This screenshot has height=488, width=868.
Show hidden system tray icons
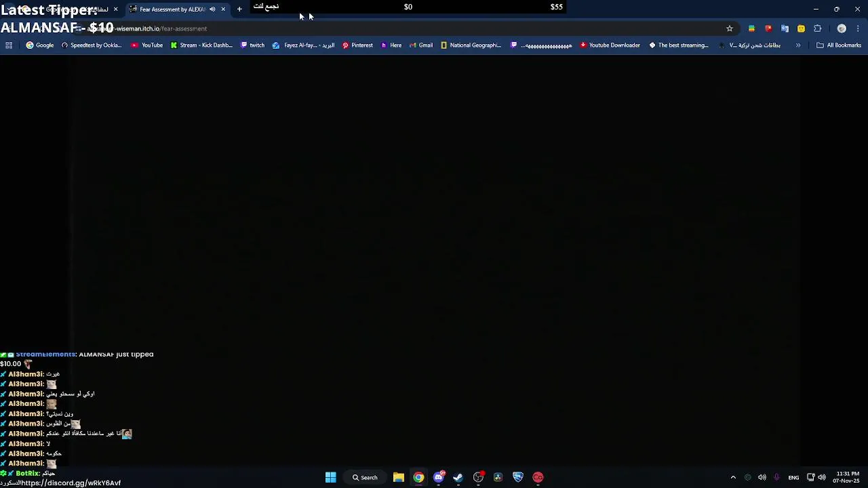point(733,477)
